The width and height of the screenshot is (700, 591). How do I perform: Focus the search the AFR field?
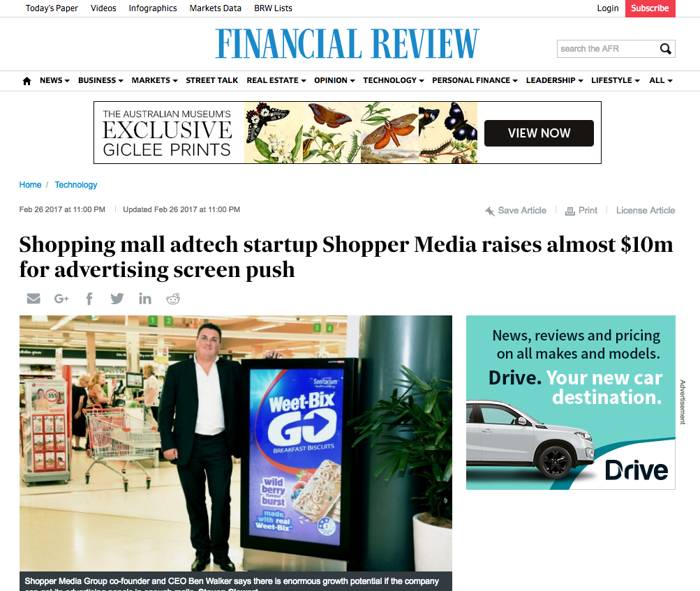click(608, 49)
